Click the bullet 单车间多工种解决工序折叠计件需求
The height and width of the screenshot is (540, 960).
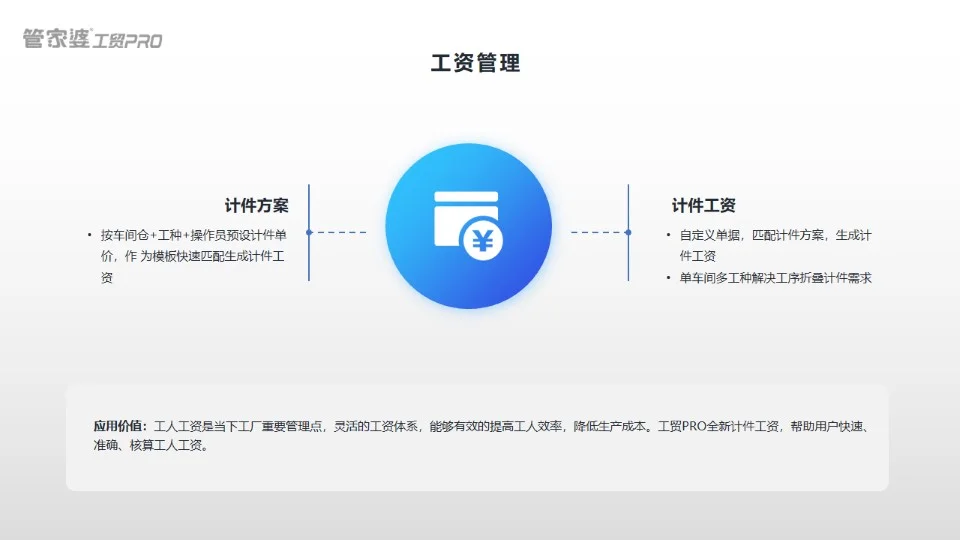(769, 278)
